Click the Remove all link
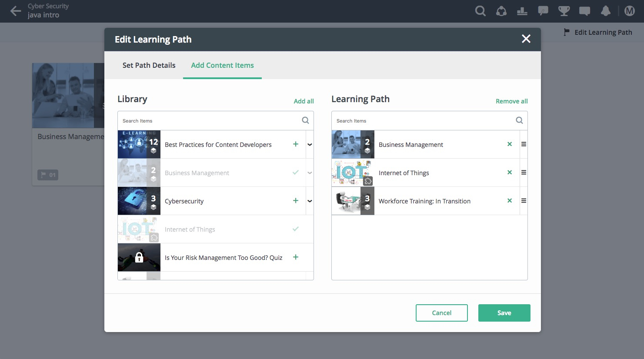This screenshot has height=359, width=644. (x=511, y=101)
